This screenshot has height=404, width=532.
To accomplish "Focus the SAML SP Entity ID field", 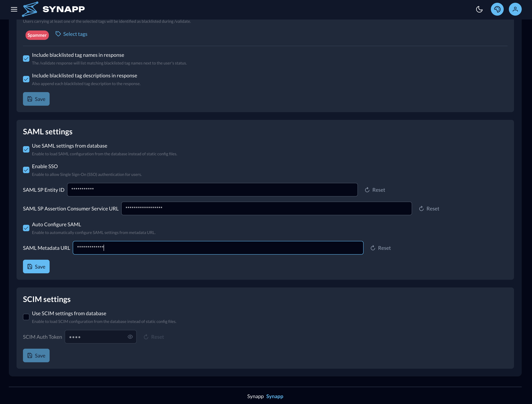I will [212, 190].
